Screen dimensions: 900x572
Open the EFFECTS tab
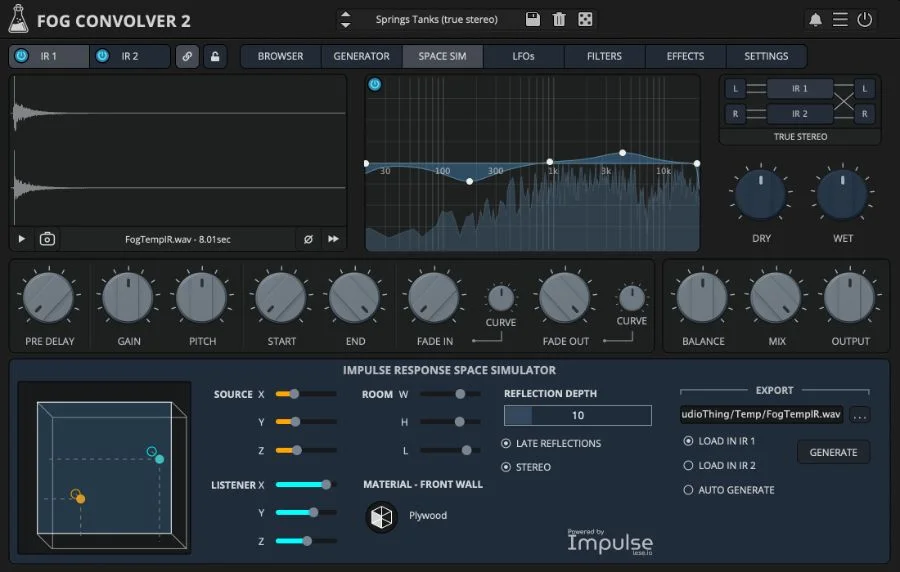pyautogui.click(x=685, y=56)
